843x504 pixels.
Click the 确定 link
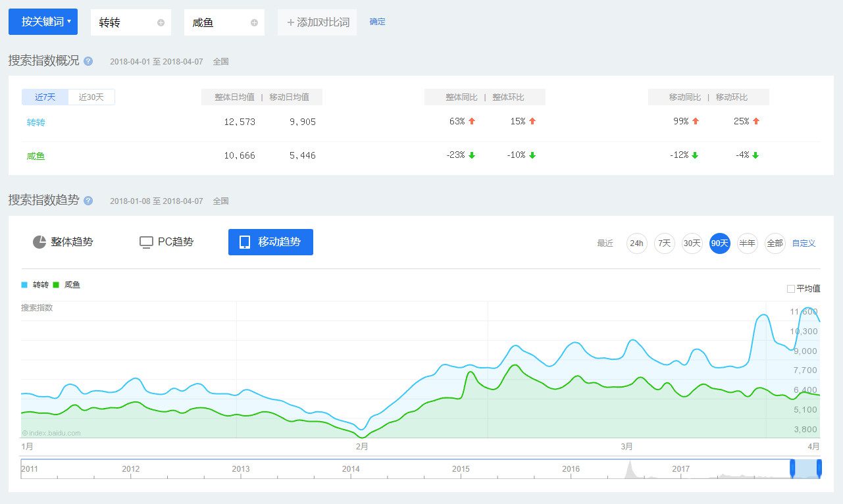(378, 22)
